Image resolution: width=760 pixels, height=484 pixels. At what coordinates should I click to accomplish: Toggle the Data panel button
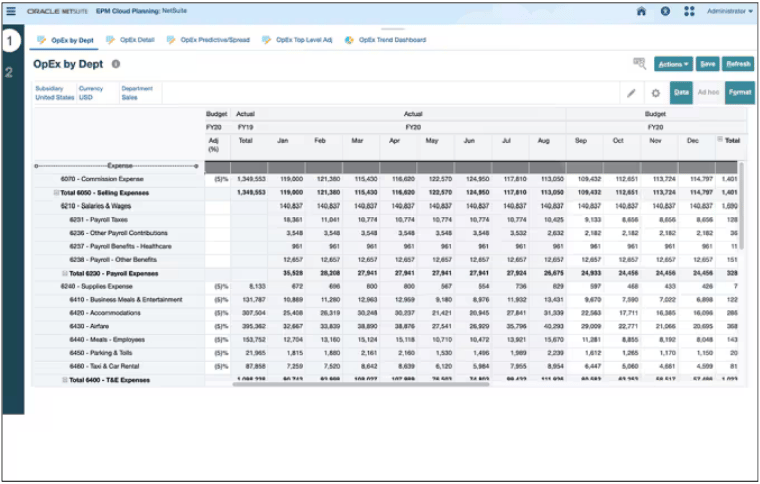681,93
